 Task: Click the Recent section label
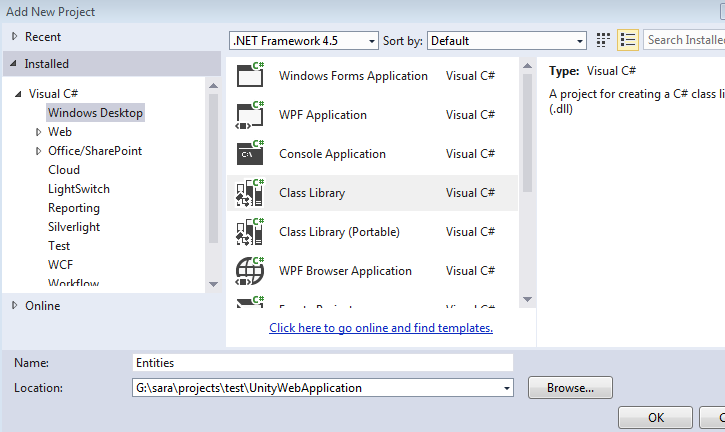(x=43, y=37)
